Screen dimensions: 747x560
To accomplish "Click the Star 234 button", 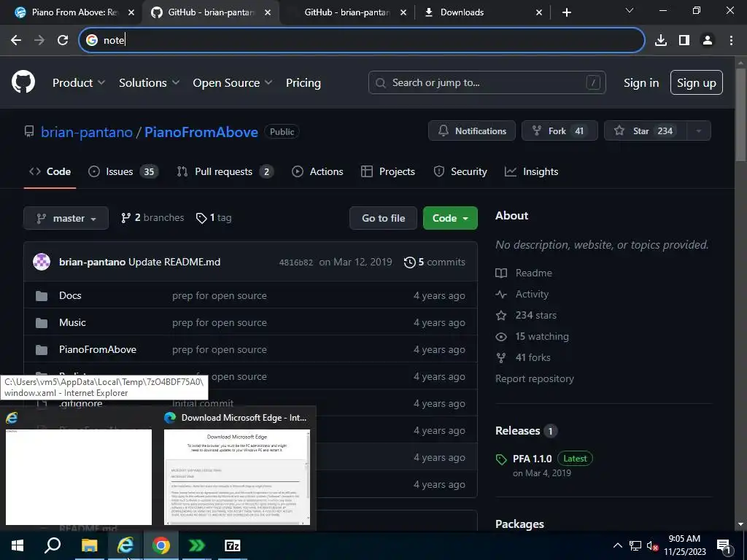I will (646, 131).
